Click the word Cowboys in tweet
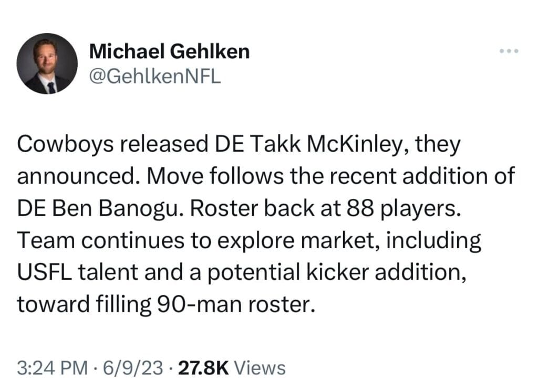 65,144
